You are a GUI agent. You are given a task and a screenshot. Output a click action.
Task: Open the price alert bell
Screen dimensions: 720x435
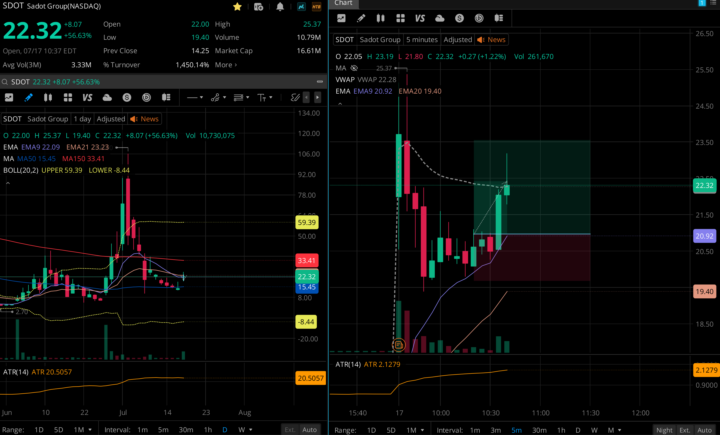(x=280, y=6)
